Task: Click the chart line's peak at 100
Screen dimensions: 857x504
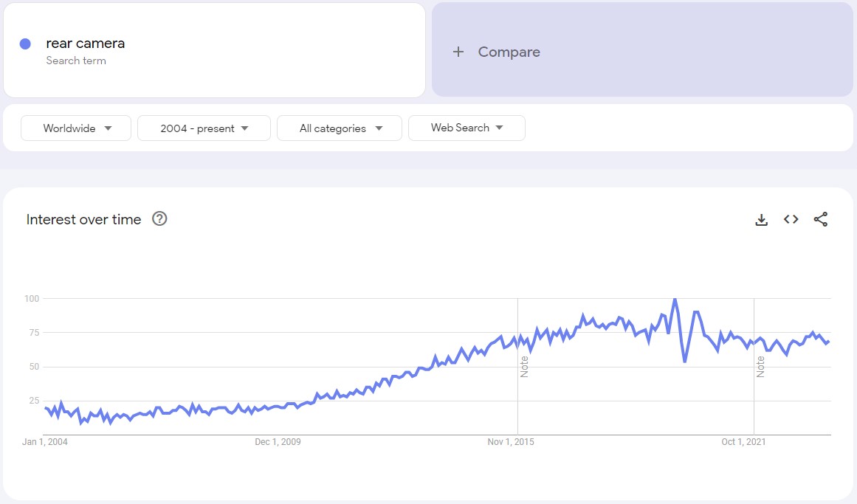Action: (x=675, y=300)
